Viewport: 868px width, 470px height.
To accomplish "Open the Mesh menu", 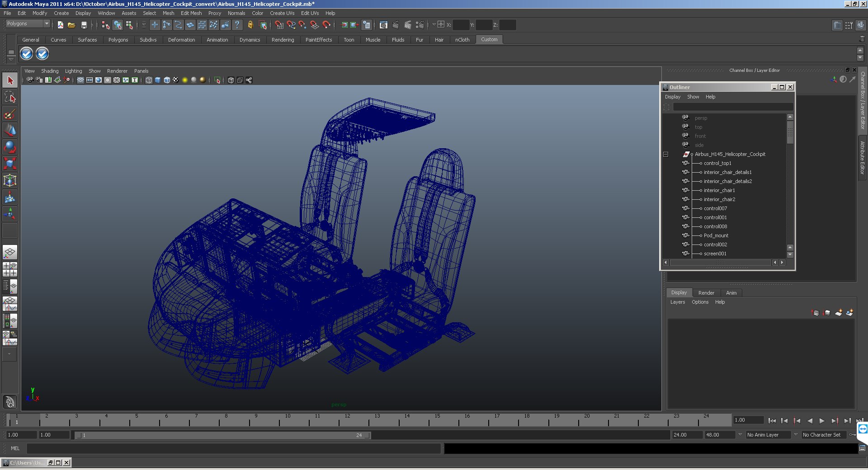I will tap(168, 13).
